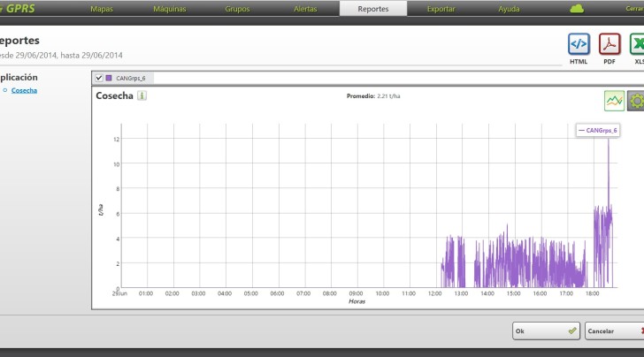The image size is (644, 357).
Task: Click the line chart view icon
Action: click(615, 101)
